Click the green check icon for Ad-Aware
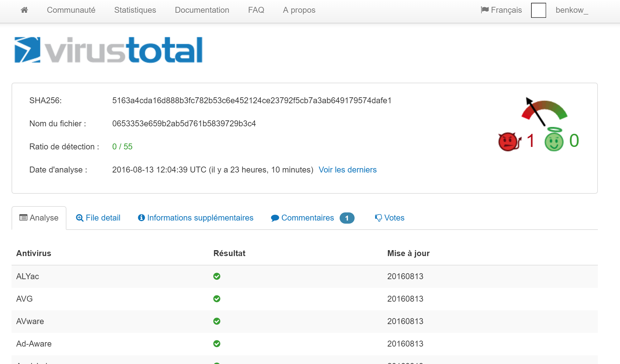 [217, 344]
